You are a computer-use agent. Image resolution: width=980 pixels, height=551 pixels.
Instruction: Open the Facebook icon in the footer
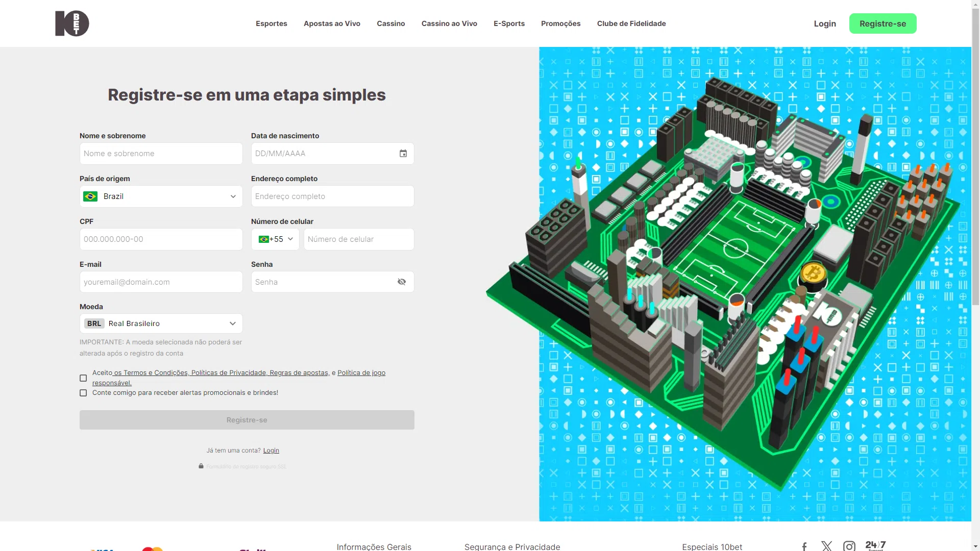(804, 546)
